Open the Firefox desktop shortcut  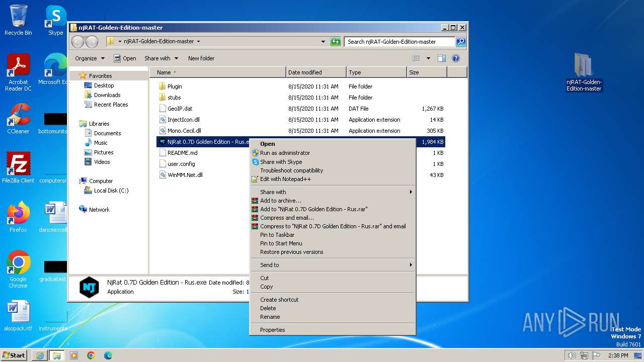click(x=18, y=217)
